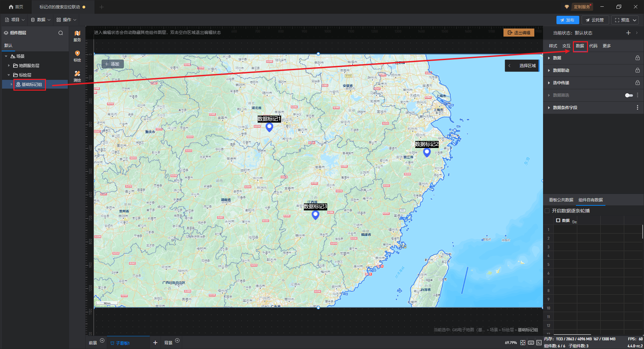Screen dimensions: 644x349
Task: Click the 数据标记2 map marker pin
Action: [x=427, y=153]
